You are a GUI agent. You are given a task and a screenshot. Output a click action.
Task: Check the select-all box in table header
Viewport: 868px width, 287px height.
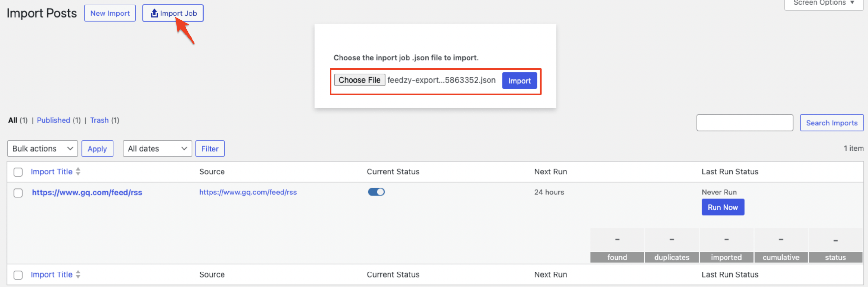tap(18, 172)
